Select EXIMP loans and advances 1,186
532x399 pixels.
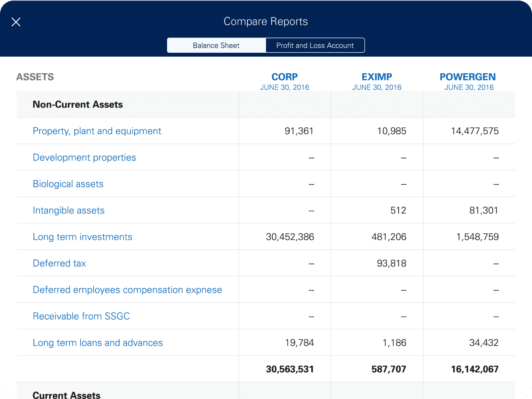click(x=395, y=343)
